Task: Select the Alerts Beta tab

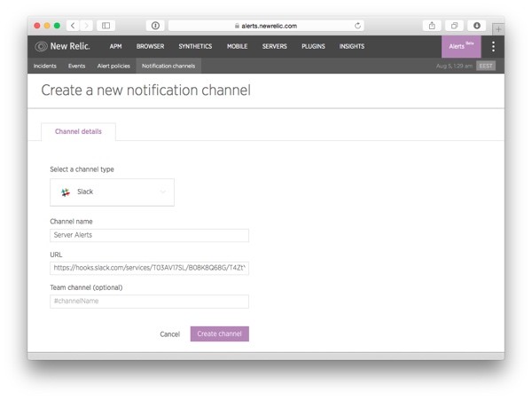Action: click(x=461, y=46)
